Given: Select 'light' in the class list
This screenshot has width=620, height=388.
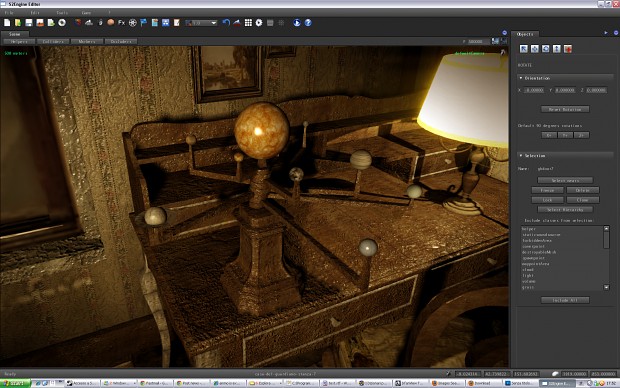Looking at the screenshot, I should click(528, 275).
